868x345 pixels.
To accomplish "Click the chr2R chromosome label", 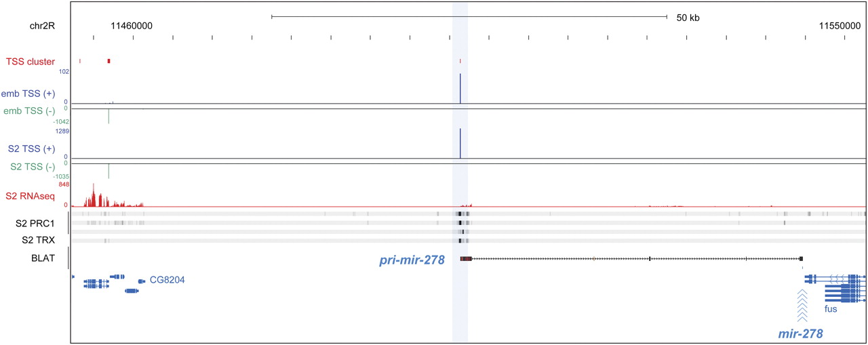I will (x=31, y=26).
